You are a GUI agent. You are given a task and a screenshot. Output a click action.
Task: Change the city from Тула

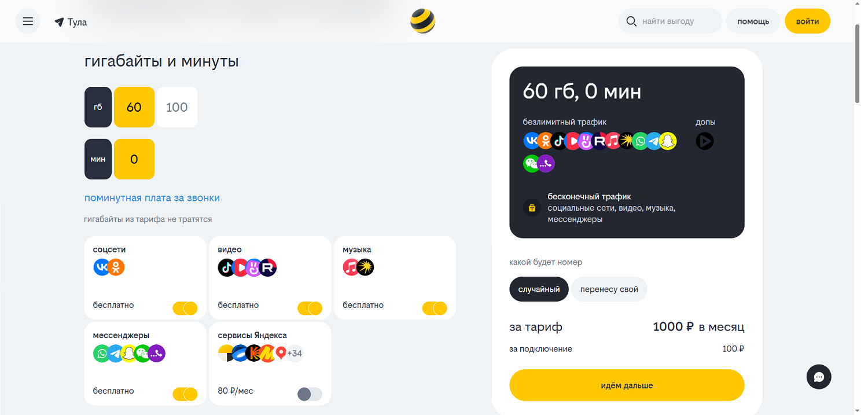[71, 22]
